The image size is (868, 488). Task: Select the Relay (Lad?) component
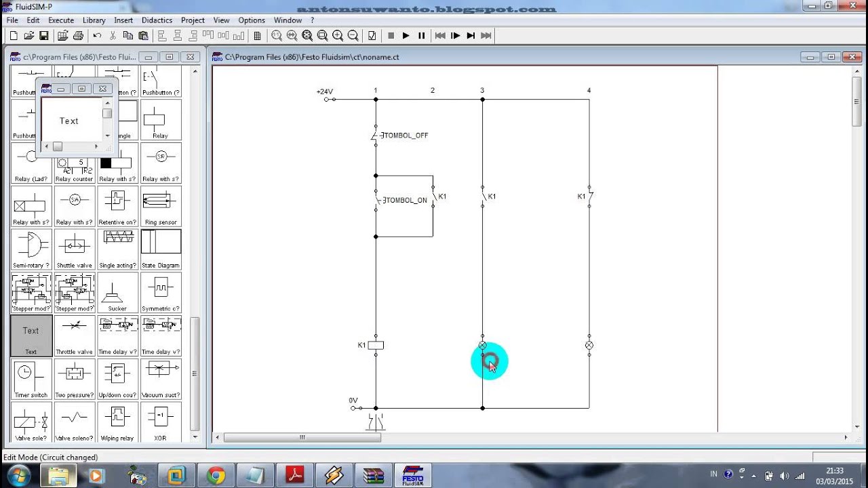coord(31,163)
